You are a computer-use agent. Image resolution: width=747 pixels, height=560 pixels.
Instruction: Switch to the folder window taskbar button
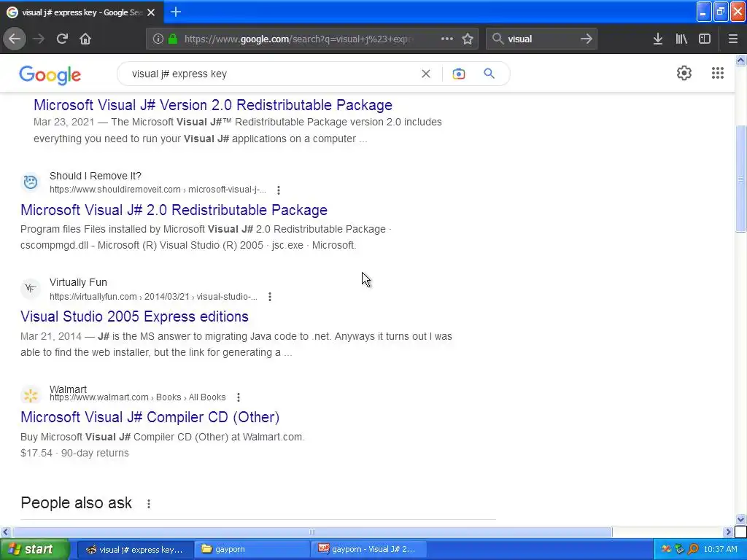tap(252, 549)
